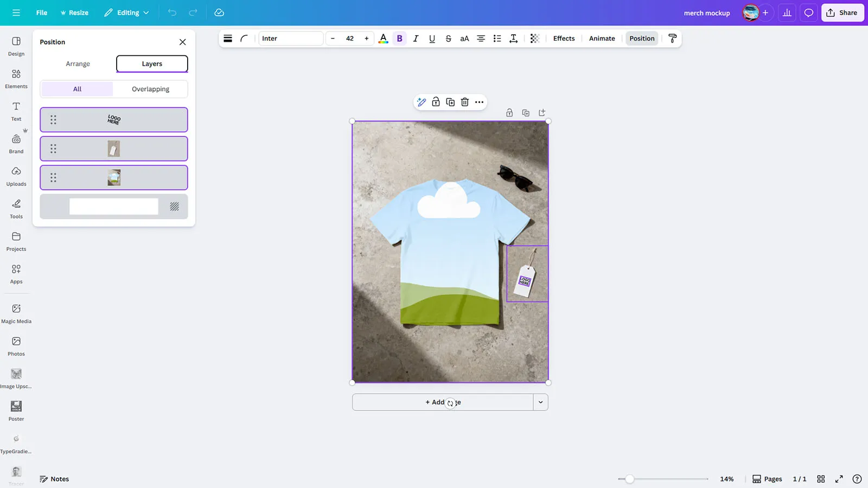Toggle bold formatting
This screenshot has height=488, width=868.
pyautogui.click(x=400, y=38)
